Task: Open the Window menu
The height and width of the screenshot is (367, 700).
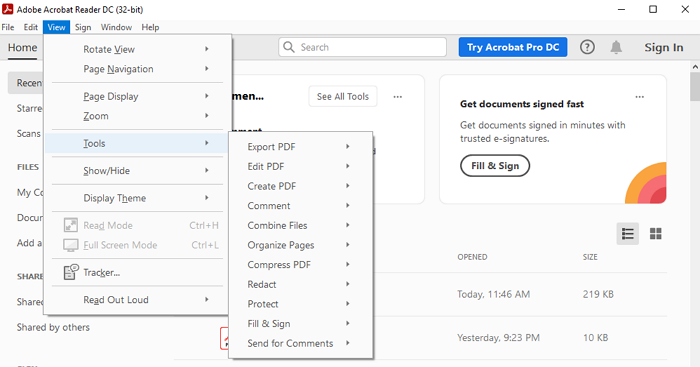Action: point(116,27)
